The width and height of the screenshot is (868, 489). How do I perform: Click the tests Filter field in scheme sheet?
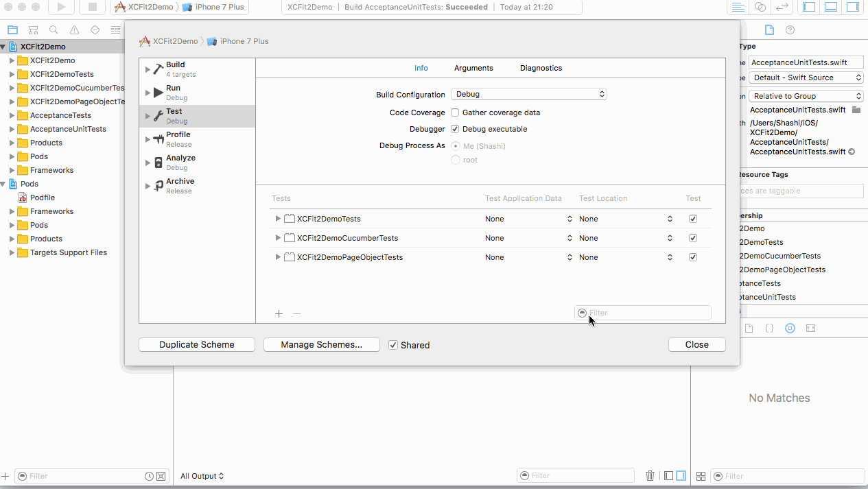(x=643, y=313)
